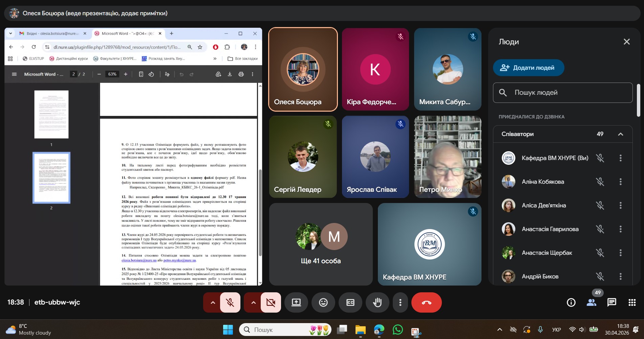Toggle the microphone mute button
The image size is (644, 339).
[230, 302]
